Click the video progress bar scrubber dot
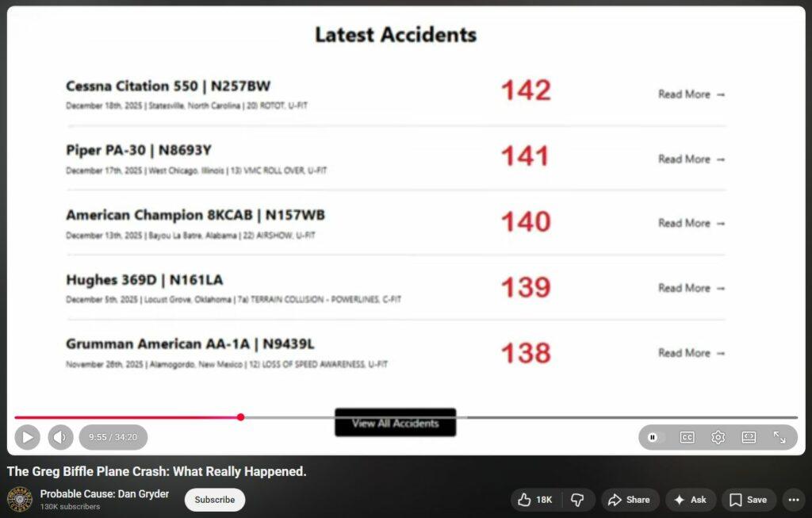The image size is (812, 518). pos(240,417)
